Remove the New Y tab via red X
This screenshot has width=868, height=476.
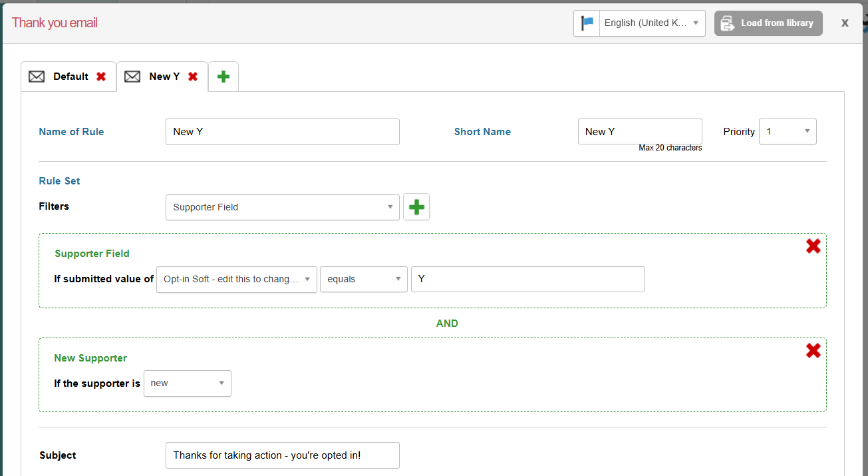click(193, 77)
